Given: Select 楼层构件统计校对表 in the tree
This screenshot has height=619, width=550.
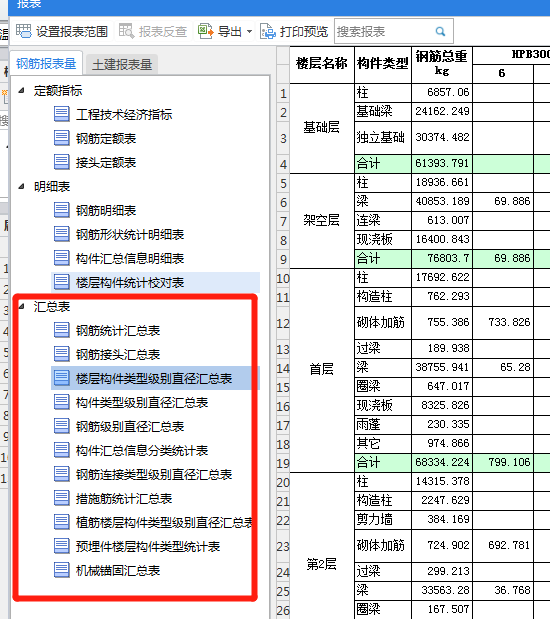Looking at the screenshot, I should 130,283.
